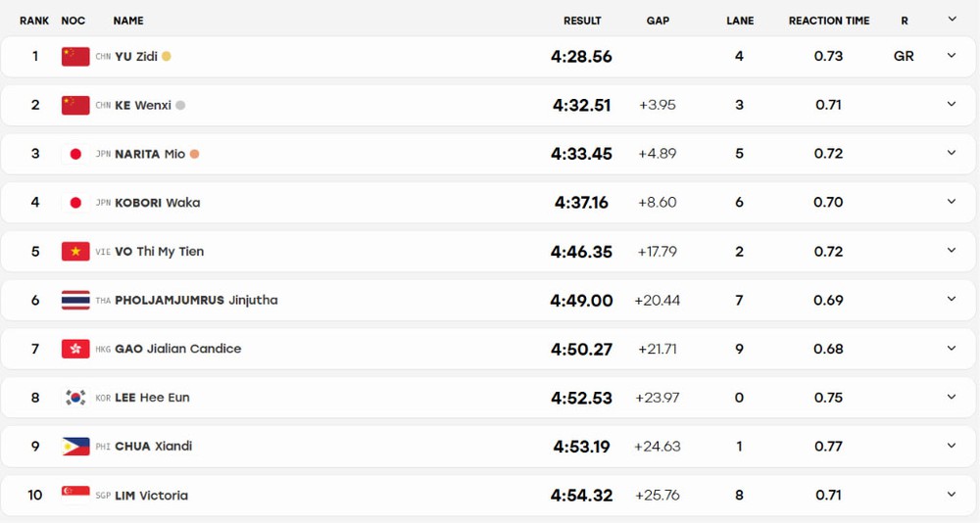Click the bronze medal dot beside NARITA Mio
The height and width of the screenshot is (523, 980).
[x=194, y=154]
